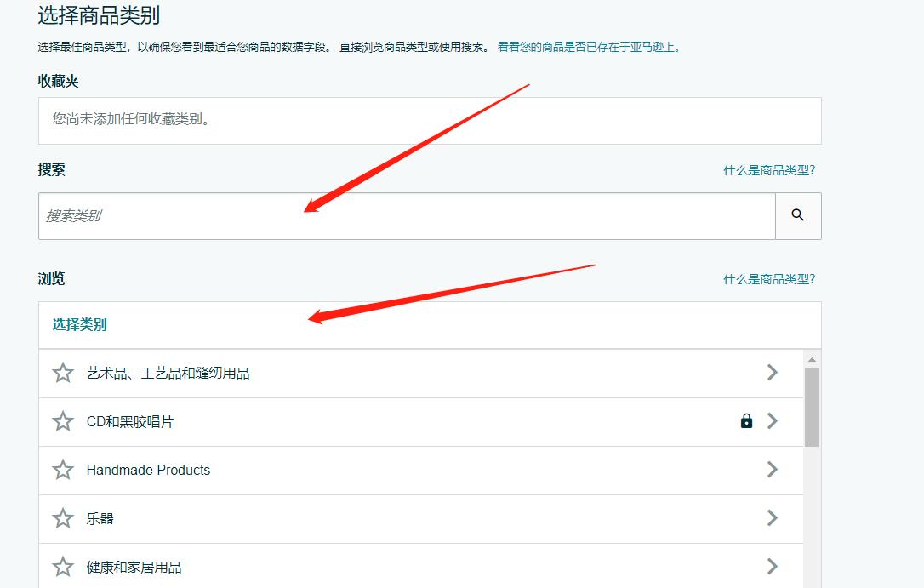Toggle favorite star for Handmade Products
This screenshot has width=924, height=588.
point(63,470)
